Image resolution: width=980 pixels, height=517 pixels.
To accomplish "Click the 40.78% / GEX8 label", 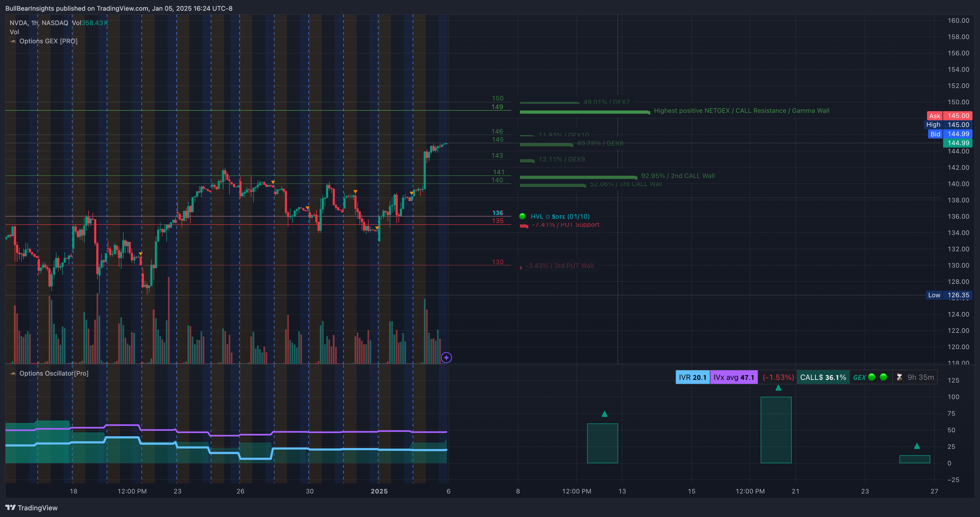I will 600,143.
